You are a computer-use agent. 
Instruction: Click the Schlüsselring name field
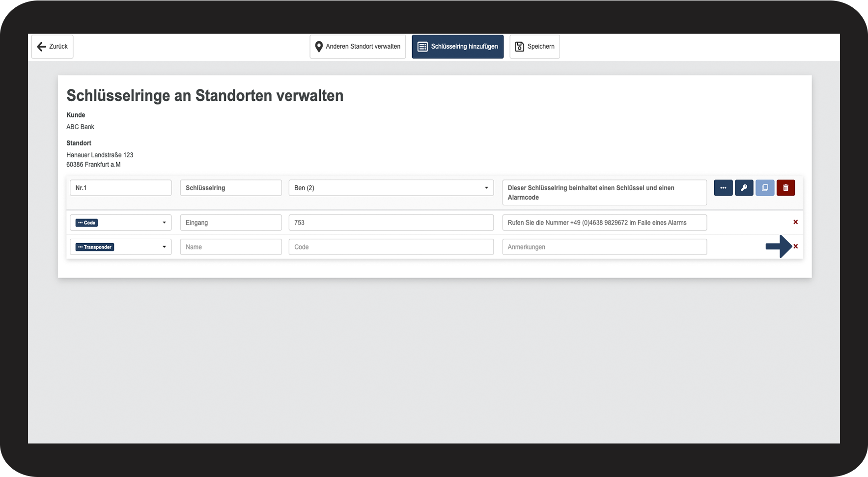[230, 188]
